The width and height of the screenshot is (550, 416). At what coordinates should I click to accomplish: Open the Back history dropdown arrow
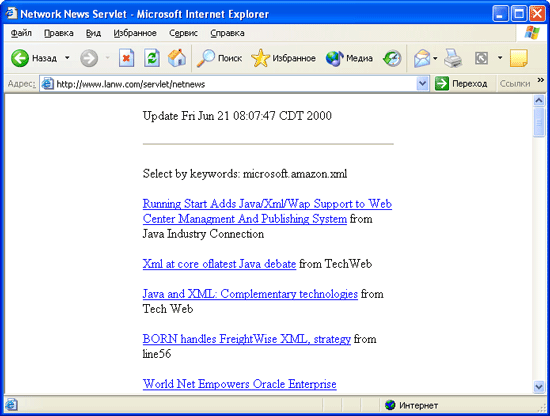(x=67, y=58)
